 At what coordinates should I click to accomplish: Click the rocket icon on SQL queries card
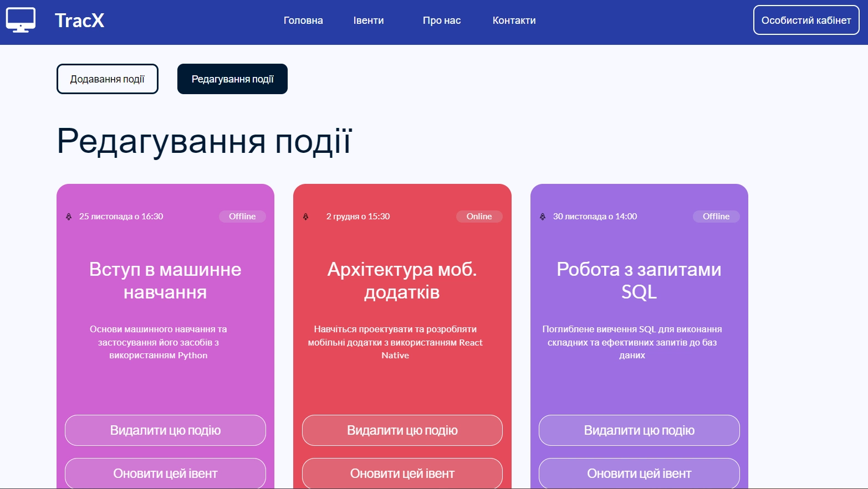[x=542, y=217]
